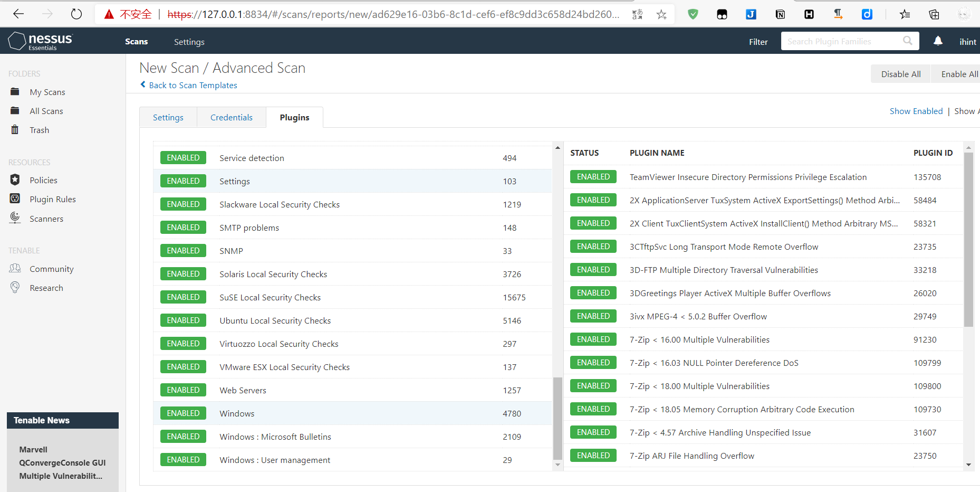Switch to the Credentials tab
The image size is (980, 492).
(x=231, y=117)
